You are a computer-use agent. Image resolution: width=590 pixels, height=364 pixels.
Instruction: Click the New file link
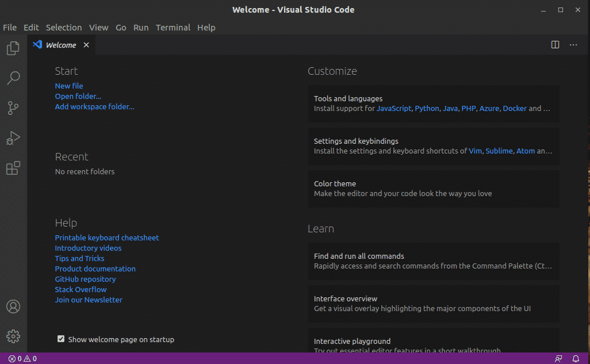coord(69,86)
